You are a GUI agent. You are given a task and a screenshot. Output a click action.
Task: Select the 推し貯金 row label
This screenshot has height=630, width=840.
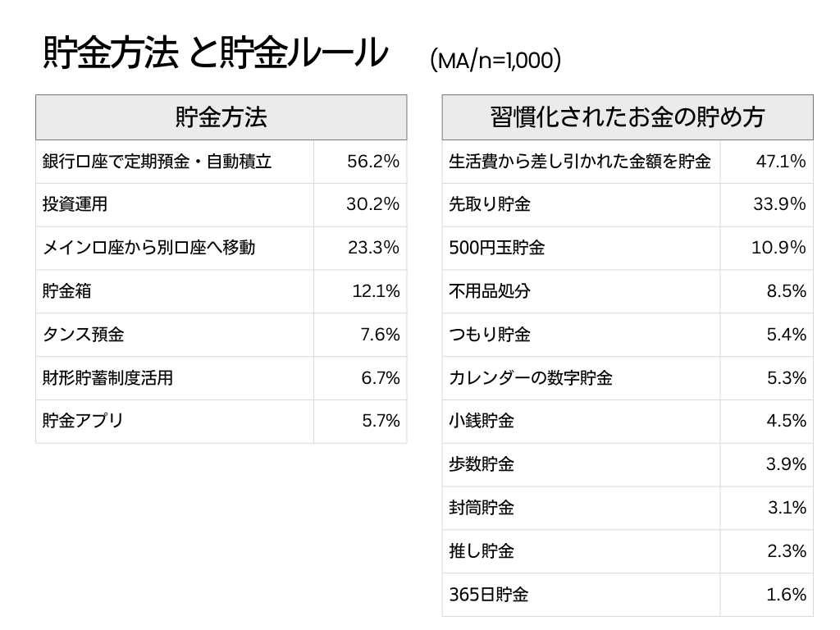tap(482, 551)
